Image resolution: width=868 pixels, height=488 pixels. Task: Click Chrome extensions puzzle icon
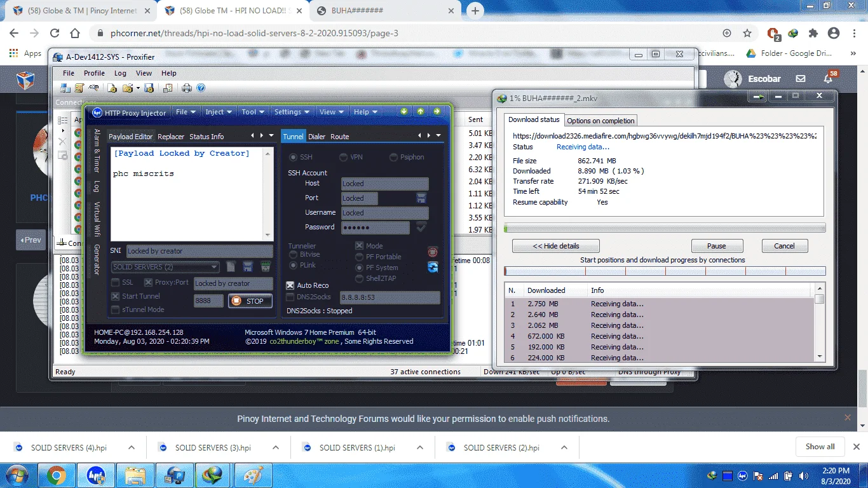pyautogui.click(x=813, y=33)
